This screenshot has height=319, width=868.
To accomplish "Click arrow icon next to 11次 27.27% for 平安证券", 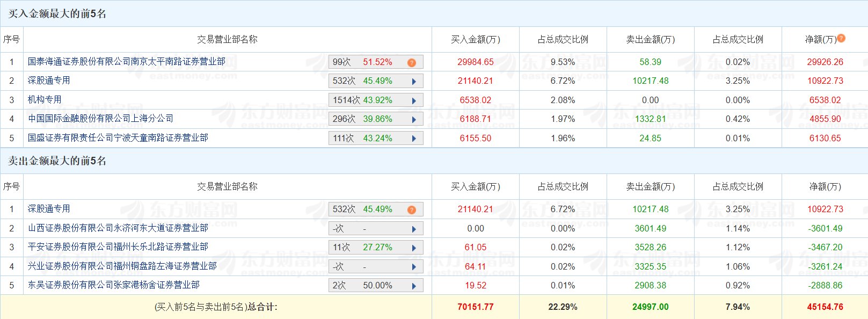I will tap(414, 248).
